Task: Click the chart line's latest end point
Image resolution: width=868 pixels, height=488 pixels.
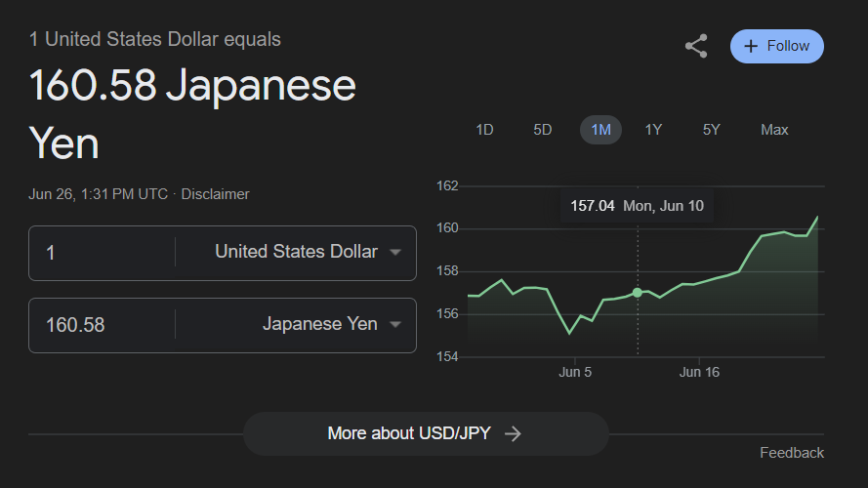Action: pyautogui.click(x=817, y=217)
